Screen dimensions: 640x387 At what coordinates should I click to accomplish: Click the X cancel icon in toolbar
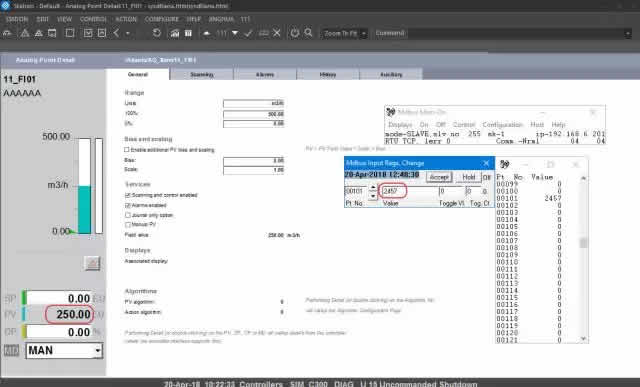click(277, 33)
